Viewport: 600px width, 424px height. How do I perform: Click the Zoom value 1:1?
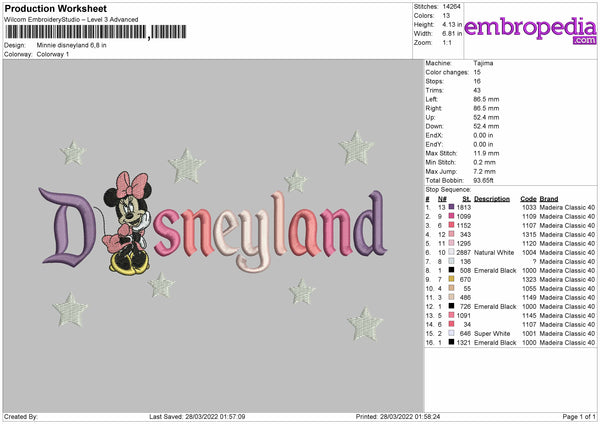tap(447, 43)
